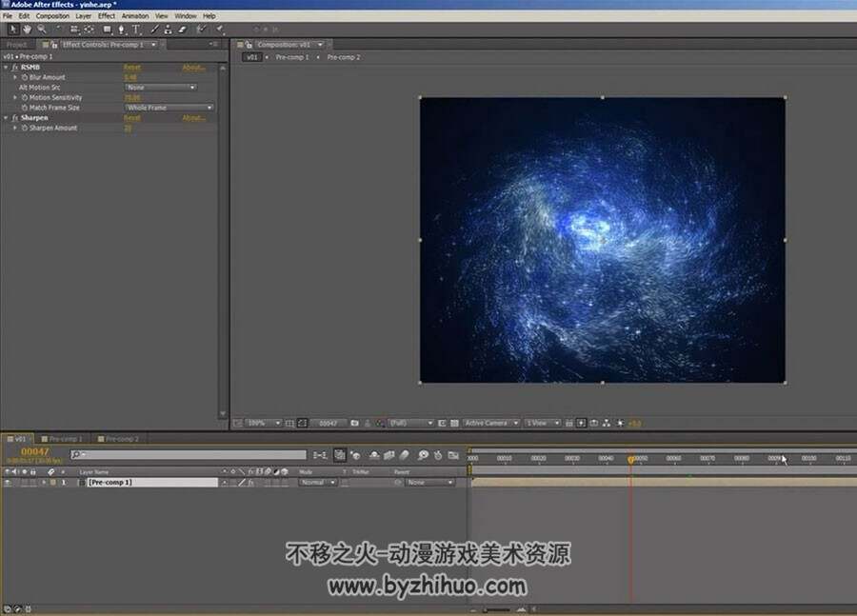
Task: Click timeline flowchart icon in viewer bar
Action: [607, 423]
